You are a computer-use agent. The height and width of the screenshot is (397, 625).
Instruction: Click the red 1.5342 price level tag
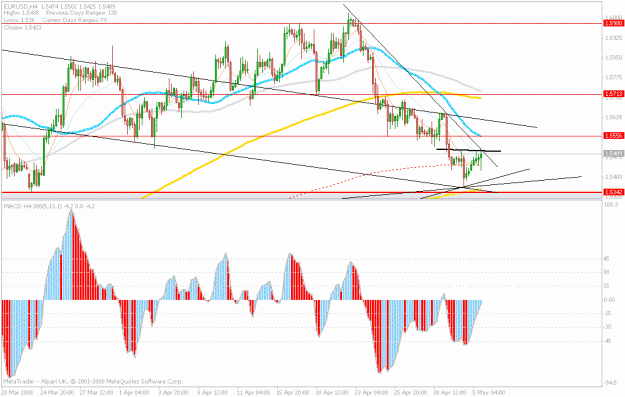click(613, 193)
